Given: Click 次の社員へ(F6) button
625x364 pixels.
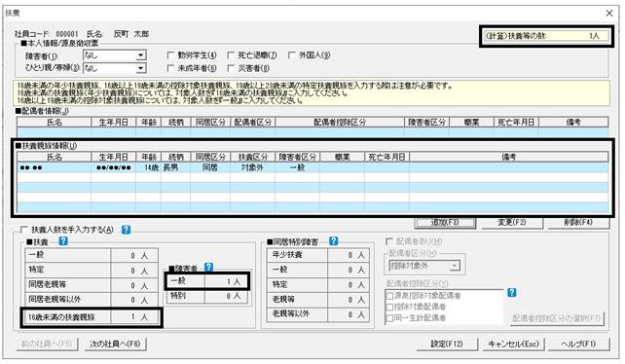Looking at the screenshot, I should coord(115,345).
